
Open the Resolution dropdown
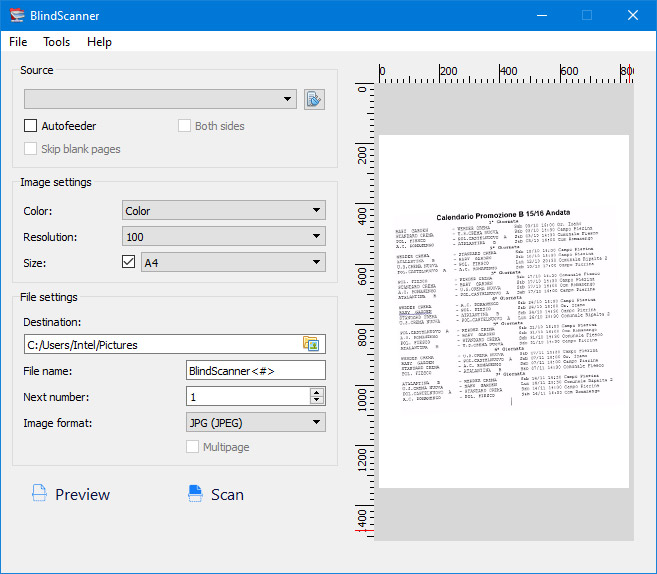point(223,236)
